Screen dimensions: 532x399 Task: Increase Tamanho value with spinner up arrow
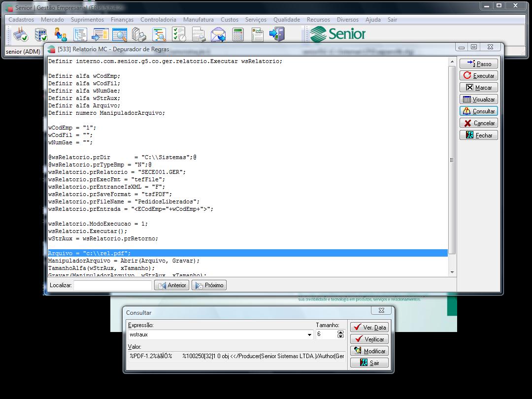pyautogui.click(x=340, y=332)
